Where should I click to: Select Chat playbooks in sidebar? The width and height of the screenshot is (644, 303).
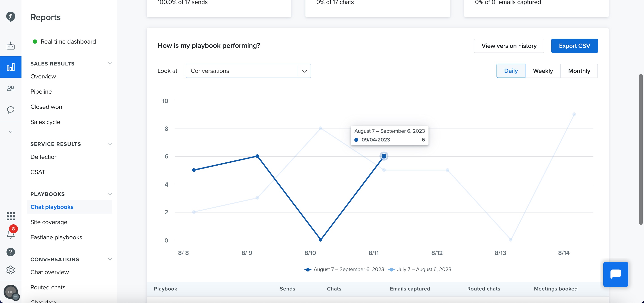pos(69,207)
